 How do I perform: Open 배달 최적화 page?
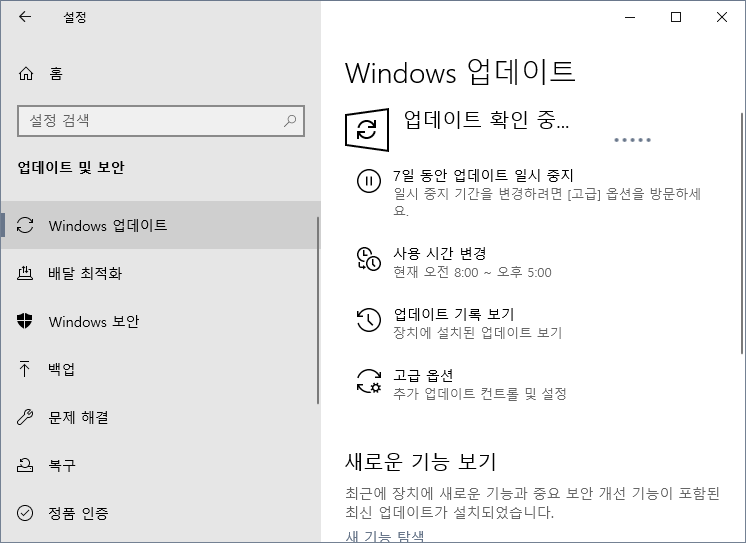[160, 273]
